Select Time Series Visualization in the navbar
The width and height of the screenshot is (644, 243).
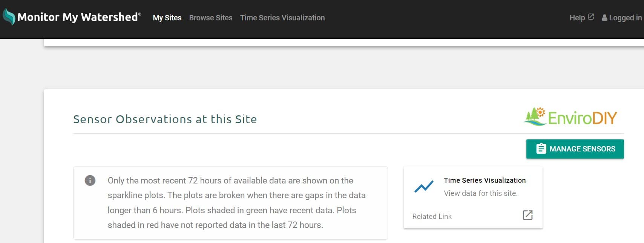tap(282, 17)
